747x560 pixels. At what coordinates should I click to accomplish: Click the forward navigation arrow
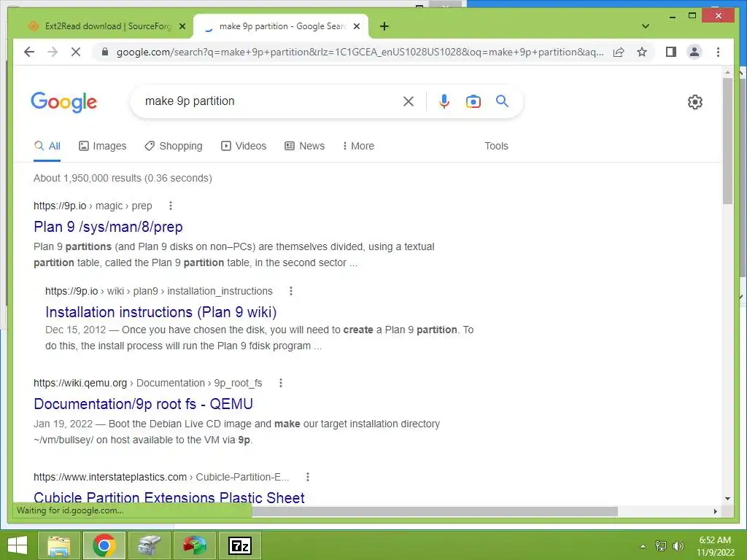pos(53,52)
